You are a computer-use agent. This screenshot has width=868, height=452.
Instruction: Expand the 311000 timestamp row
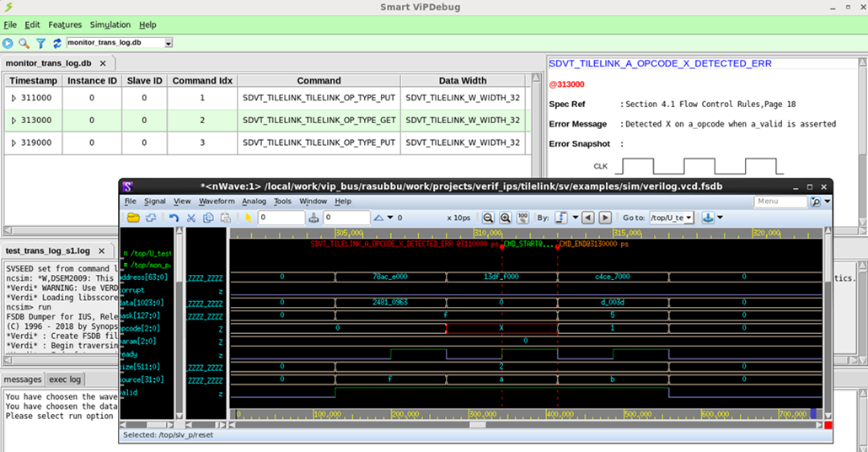(x=13, y=98)
